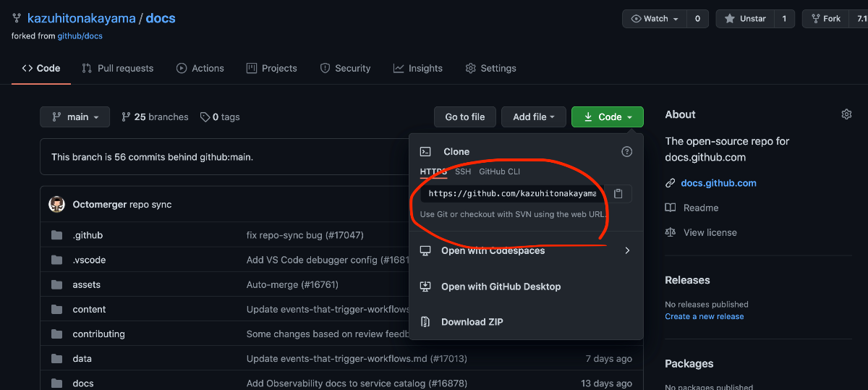Image resolution: width=868 pixels, height=390 pixels.
Task: Open the Settings tab
Action: tap(490, 68)
